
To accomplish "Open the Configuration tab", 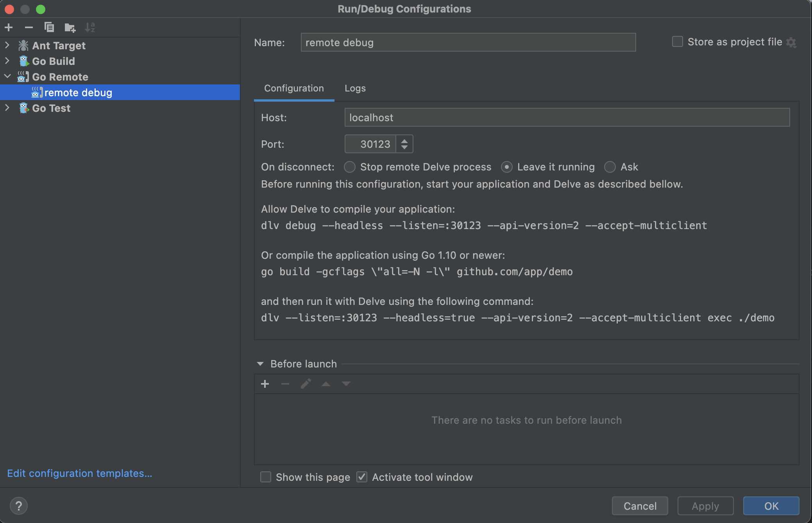I will pyautogui.click(x=294, y=88).
